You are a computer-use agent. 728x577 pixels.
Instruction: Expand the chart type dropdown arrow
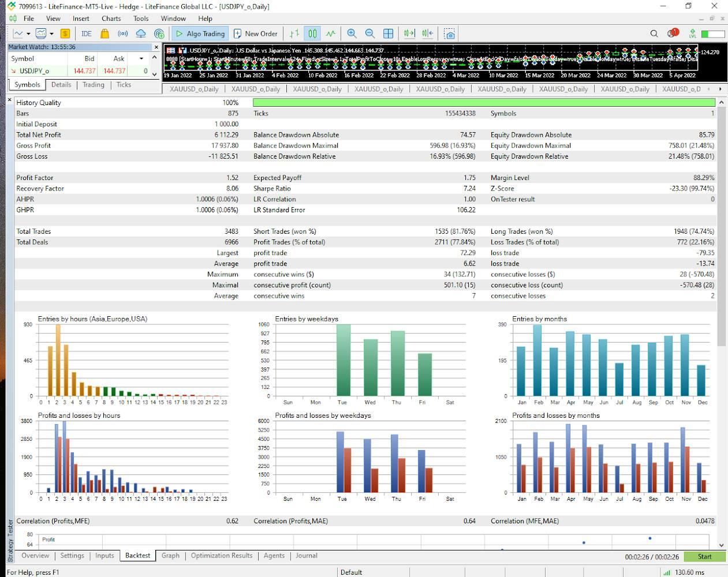click(28, 33)
